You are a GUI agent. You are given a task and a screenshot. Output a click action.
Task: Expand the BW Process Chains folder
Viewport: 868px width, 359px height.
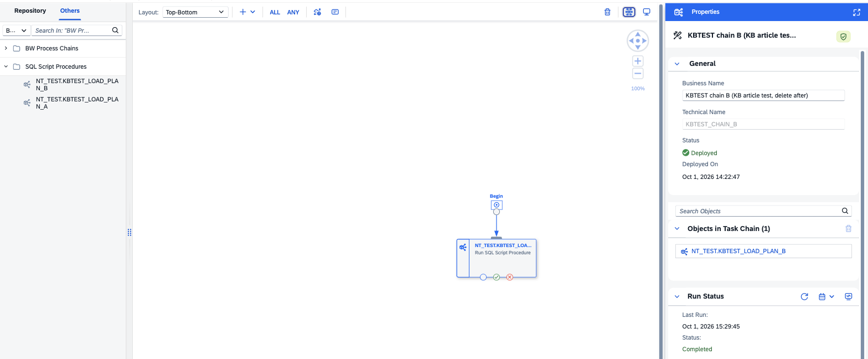(x=6, y=48)
